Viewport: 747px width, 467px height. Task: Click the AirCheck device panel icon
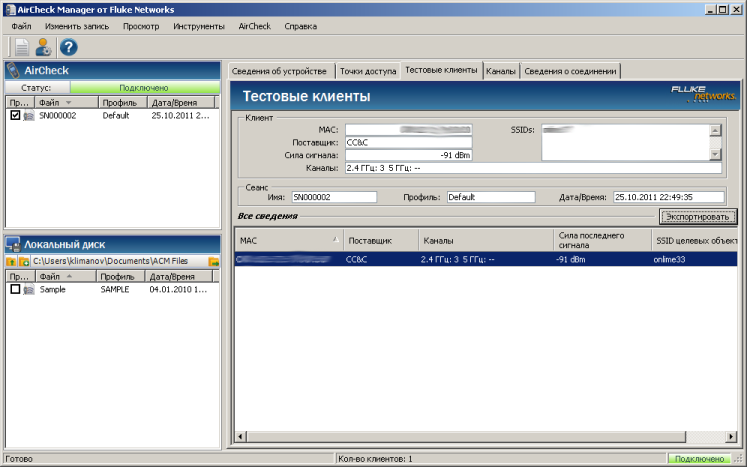[13, 71]
